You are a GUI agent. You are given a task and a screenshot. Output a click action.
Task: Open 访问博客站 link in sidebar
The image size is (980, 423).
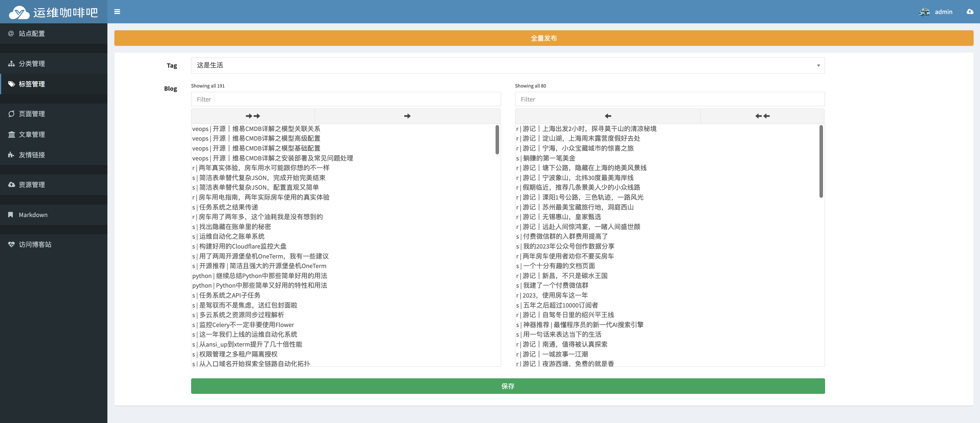35,244
